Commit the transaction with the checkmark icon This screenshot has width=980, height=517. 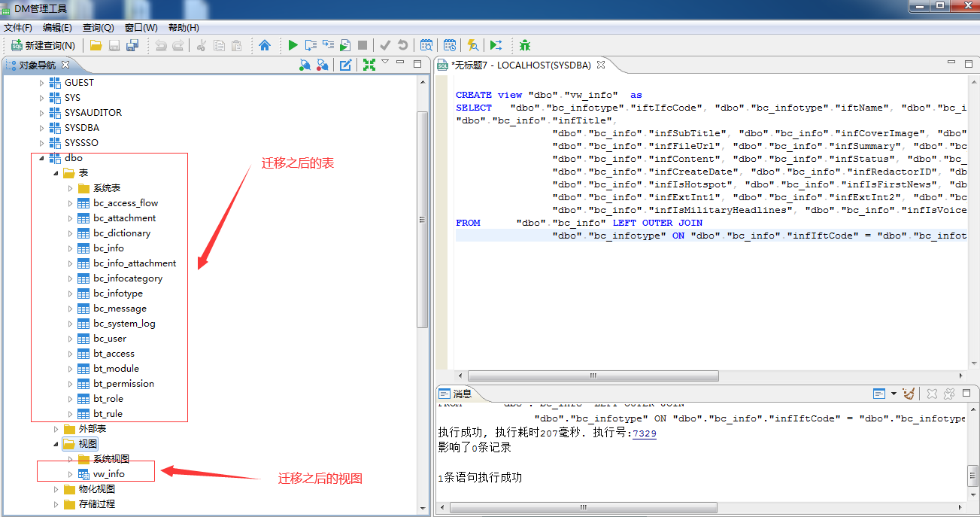(385, 45)
